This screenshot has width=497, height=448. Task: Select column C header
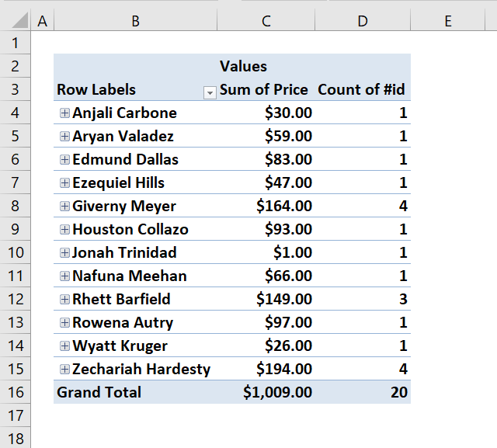pos(266,21)
